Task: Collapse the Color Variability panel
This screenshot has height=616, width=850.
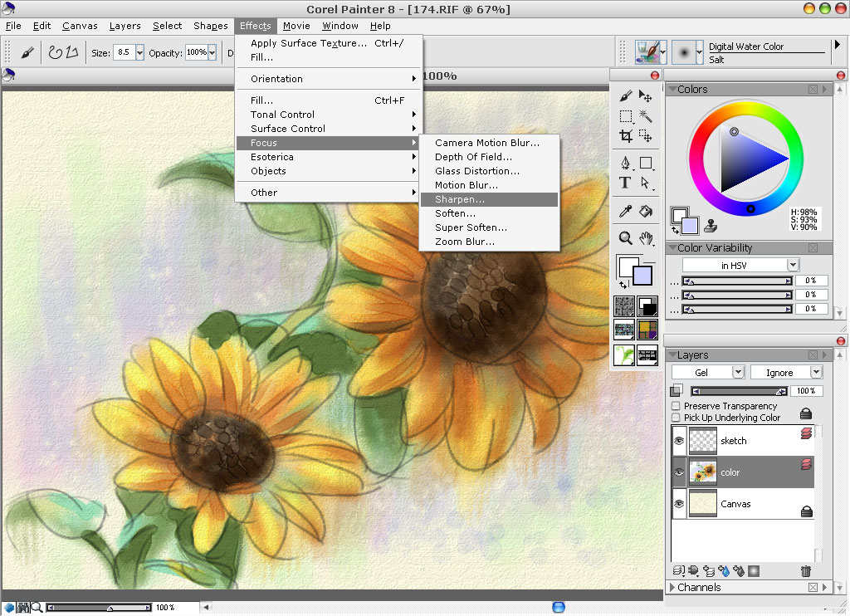Action: pos(672,247)
